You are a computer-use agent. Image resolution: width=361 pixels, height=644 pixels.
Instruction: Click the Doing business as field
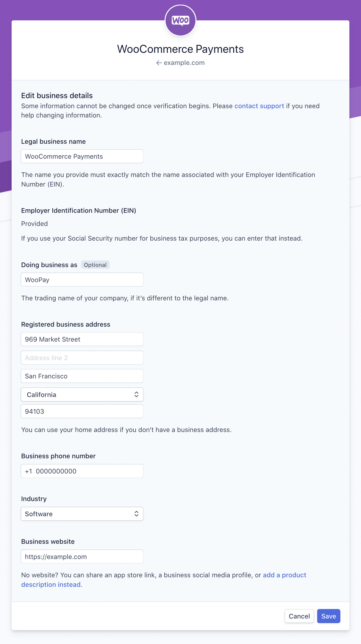82,280
